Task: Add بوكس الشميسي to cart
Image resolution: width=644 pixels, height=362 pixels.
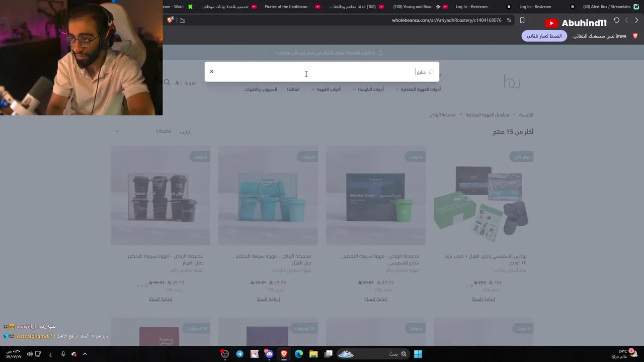Action: click(x=484, y=299)
